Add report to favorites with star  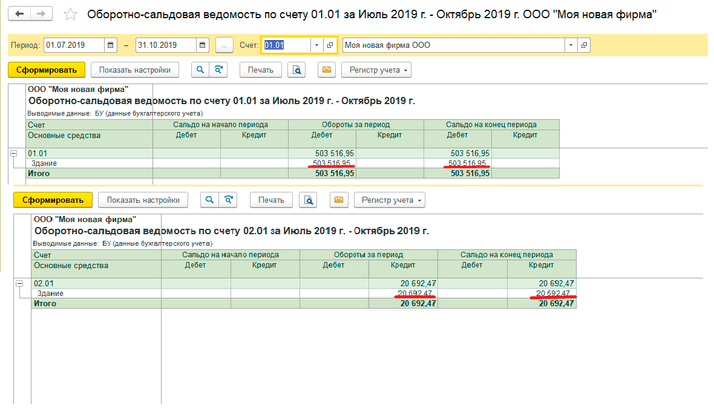click(69, 16)
